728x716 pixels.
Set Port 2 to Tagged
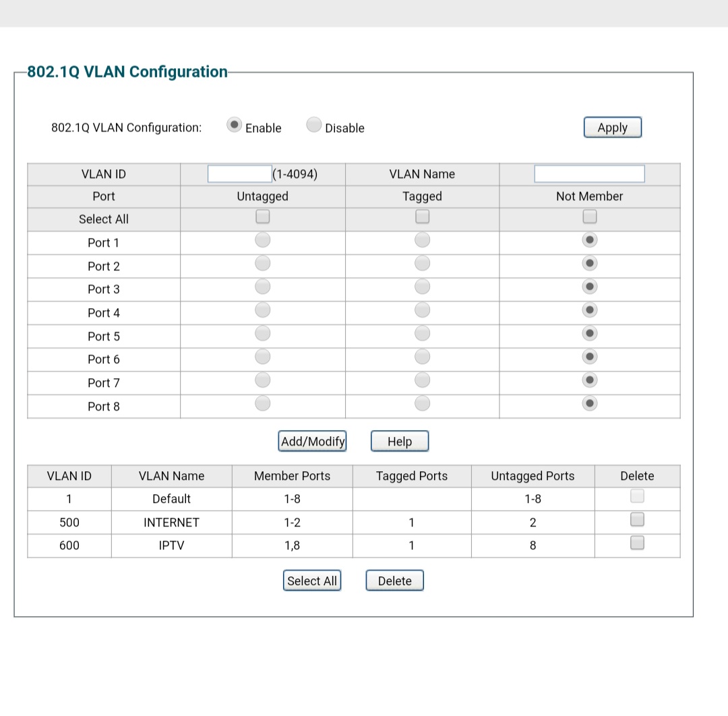pyautogui.click(x=423, y=264)
